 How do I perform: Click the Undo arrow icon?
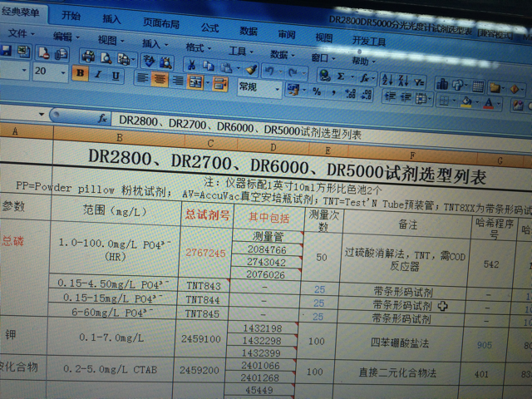tap(269, 71)
